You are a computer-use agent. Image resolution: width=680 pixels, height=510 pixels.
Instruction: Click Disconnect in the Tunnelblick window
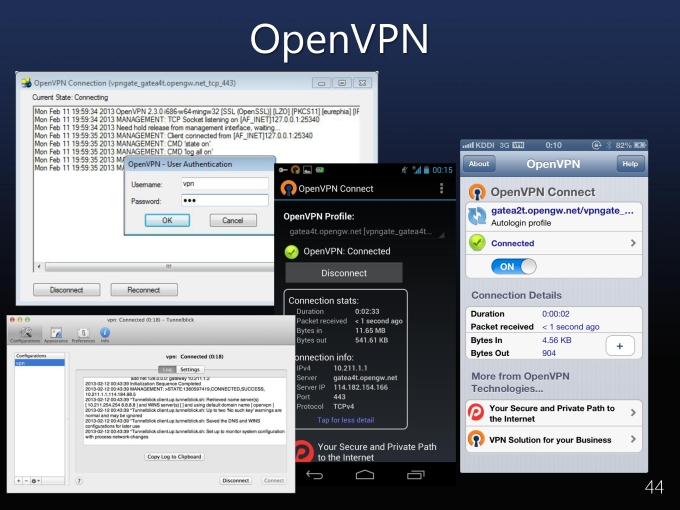[x=236, y=481]
